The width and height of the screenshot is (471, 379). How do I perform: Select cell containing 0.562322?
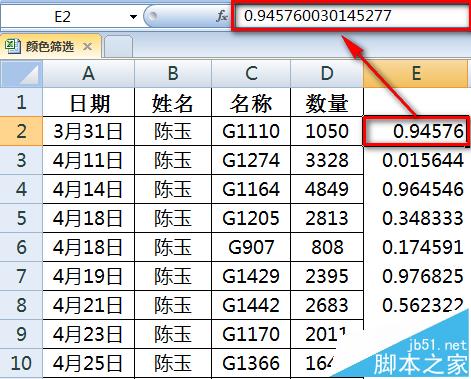click(x=416, y=305)
